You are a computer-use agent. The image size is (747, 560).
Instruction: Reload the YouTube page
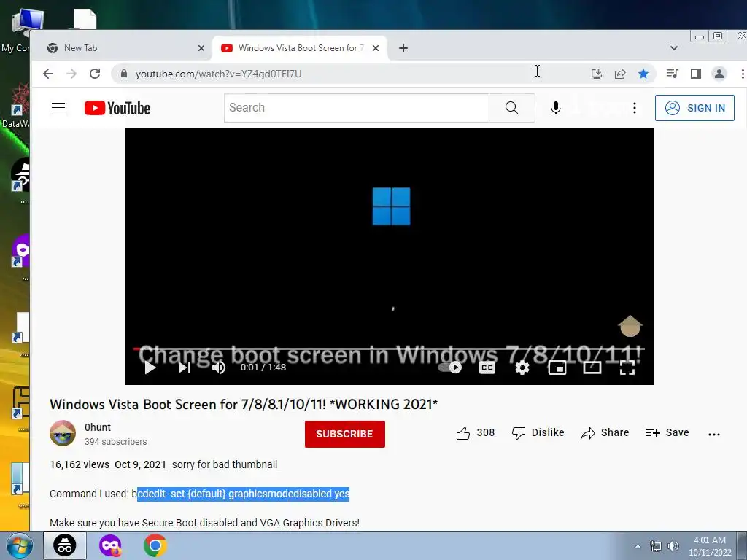click(x=95, y=74)
